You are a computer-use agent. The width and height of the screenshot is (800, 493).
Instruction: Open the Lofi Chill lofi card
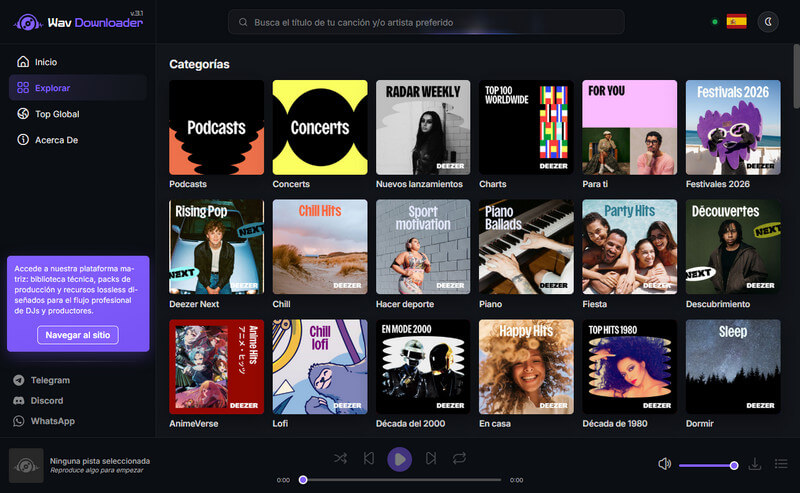coord(320,367)
